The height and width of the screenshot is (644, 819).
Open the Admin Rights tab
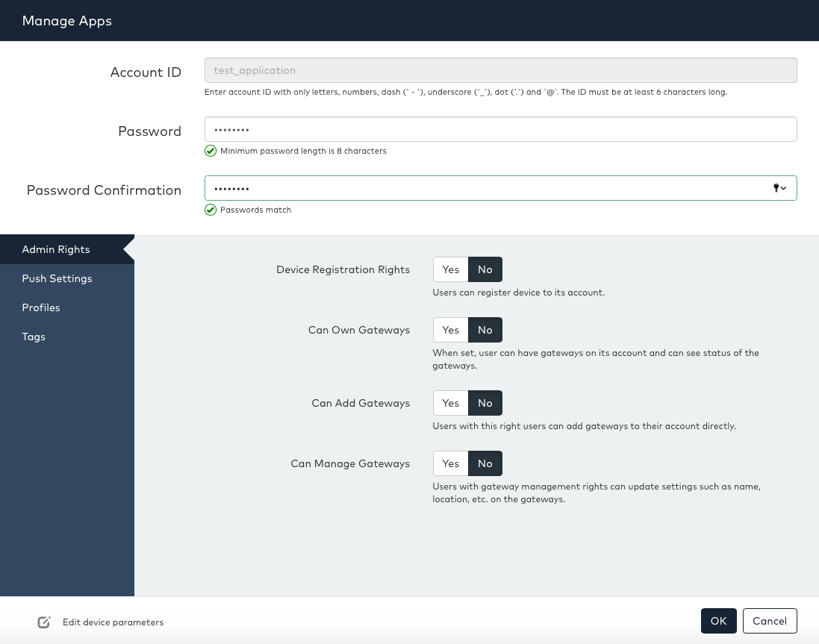pos(67,249)
